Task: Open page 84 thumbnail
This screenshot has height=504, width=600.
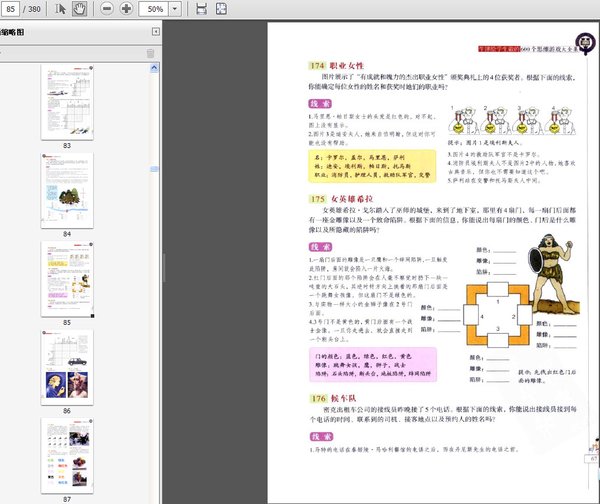Action: pos(67,190)
